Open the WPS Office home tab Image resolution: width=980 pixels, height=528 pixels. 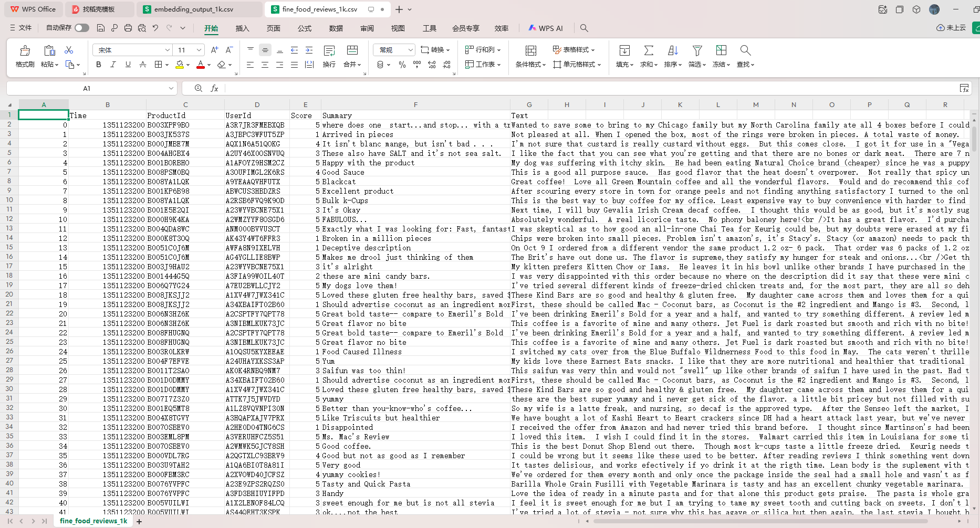33,9
